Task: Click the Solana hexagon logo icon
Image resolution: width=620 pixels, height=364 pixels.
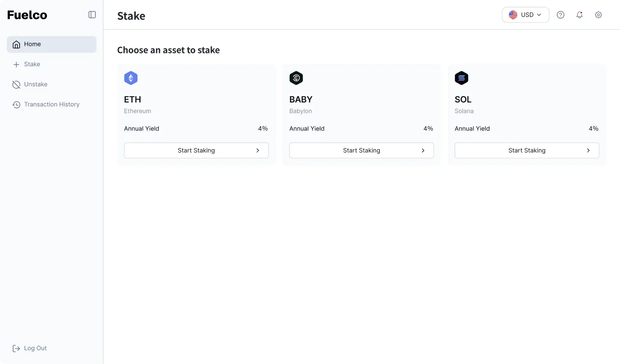Action: [x=461, y=78]
